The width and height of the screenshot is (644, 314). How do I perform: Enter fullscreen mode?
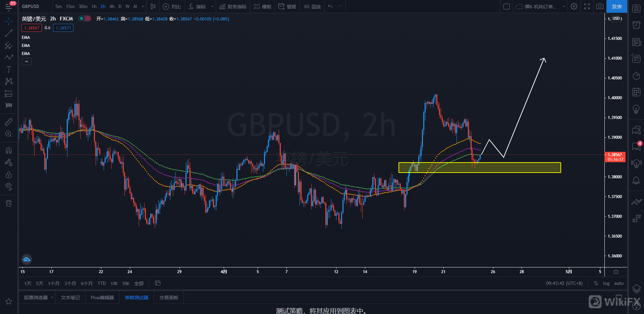point(587,6)
